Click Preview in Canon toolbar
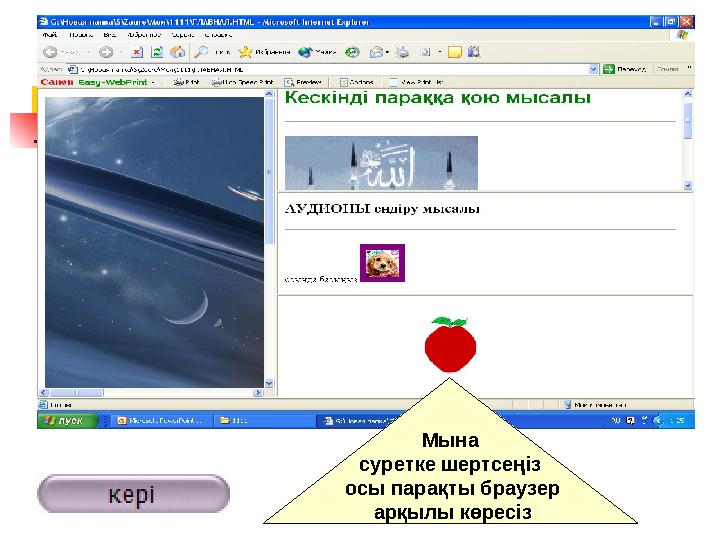The image size is (720, 540). (x=303, y=83)
